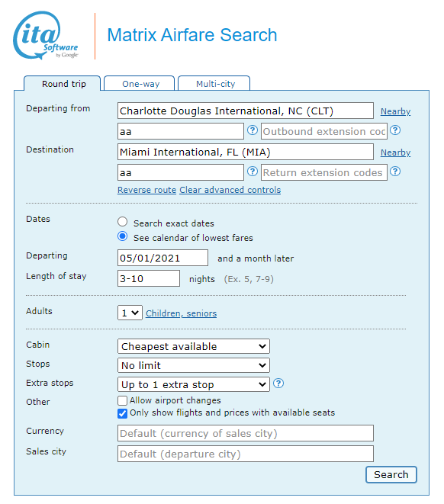
Task: Click Clear advanced controls link
Action: [230, 190]
